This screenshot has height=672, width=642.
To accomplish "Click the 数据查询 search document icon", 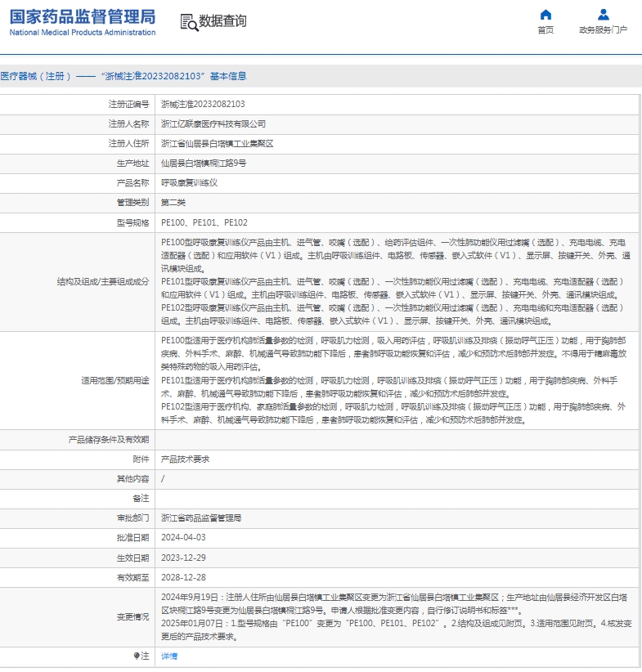I will 189,22.
